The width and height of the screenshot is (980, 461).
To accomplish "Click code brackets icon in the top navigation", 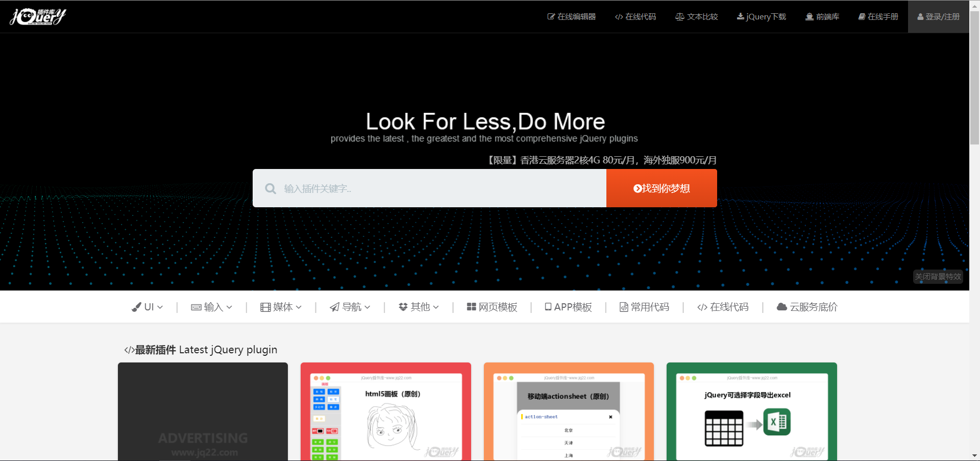I will [619, 17].
